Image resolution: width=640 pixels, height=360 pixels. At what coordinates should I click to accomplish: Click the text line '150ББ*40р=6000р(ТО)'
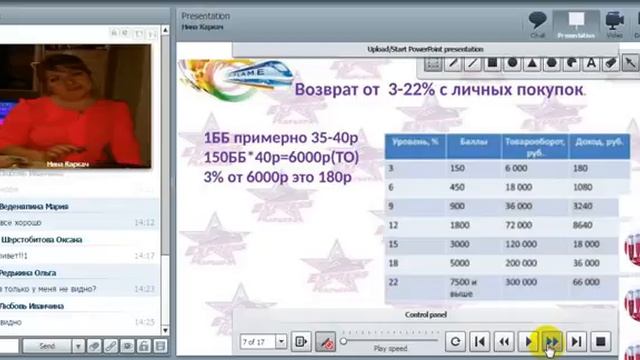pos(281,157)
